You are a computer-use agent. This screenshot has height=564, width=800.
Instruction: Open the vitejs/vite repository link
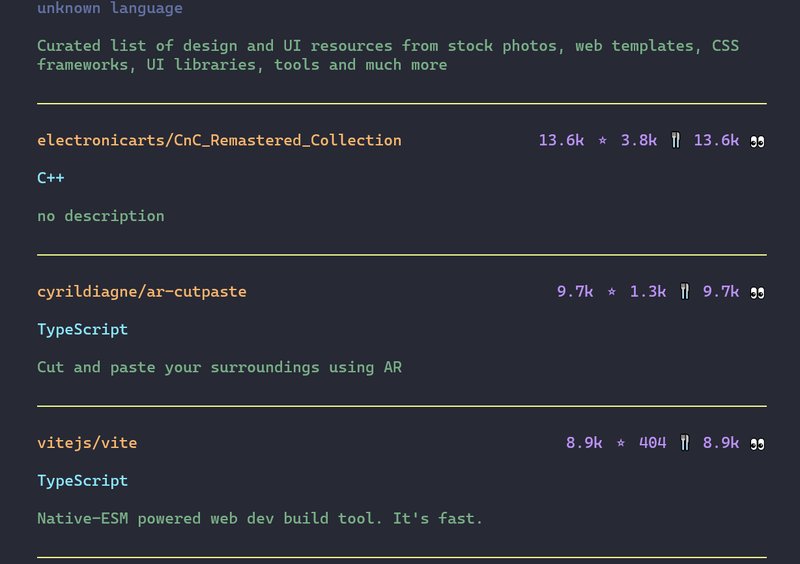(87, 443)
